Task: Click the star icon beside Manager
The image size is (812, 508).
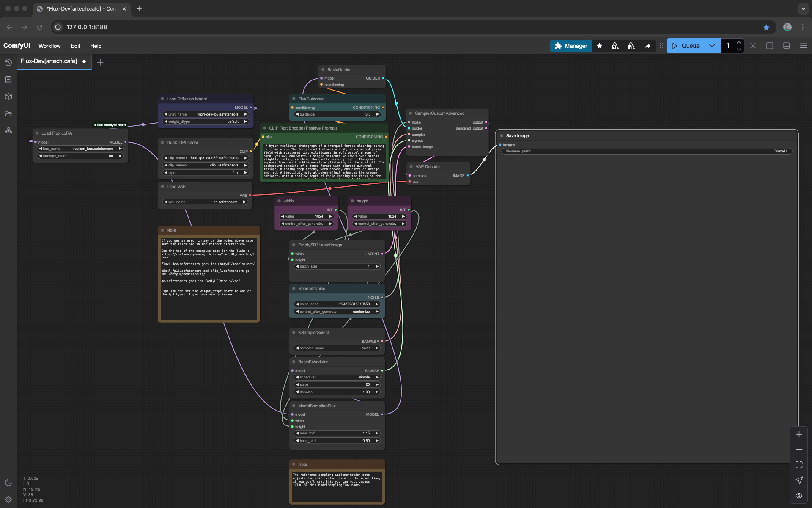Action: click(599, 46)
